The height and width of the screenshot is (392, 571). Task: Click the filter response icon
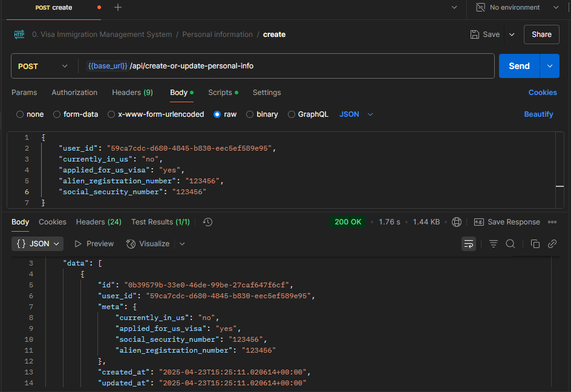(494, 244)
